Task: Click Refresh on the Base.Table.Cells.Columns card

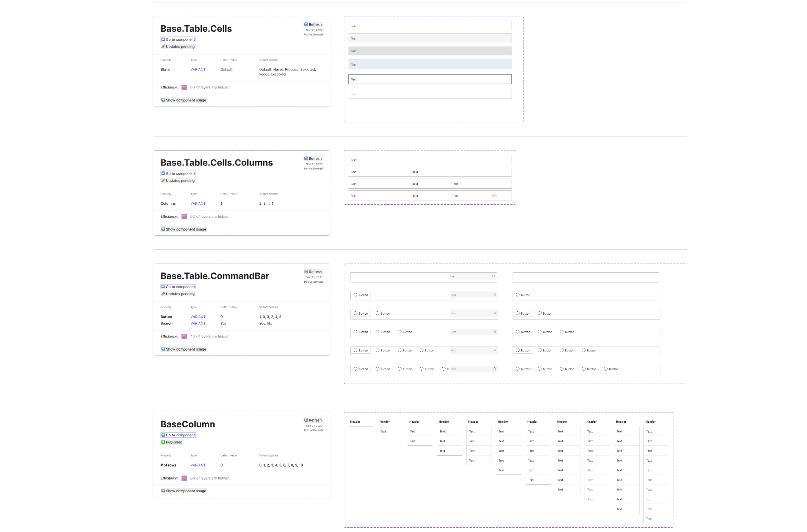Action: 313,158
